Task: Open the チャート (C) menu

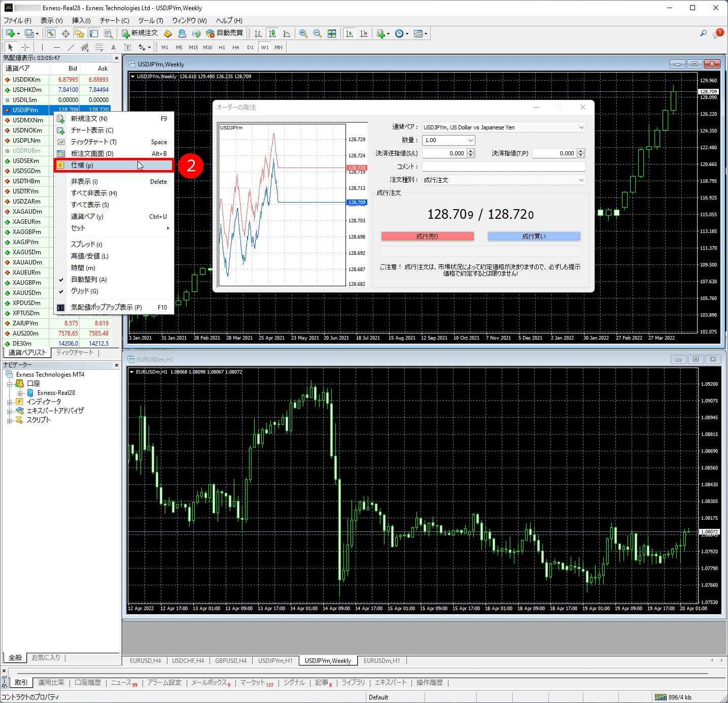Action: click(114, 21)
